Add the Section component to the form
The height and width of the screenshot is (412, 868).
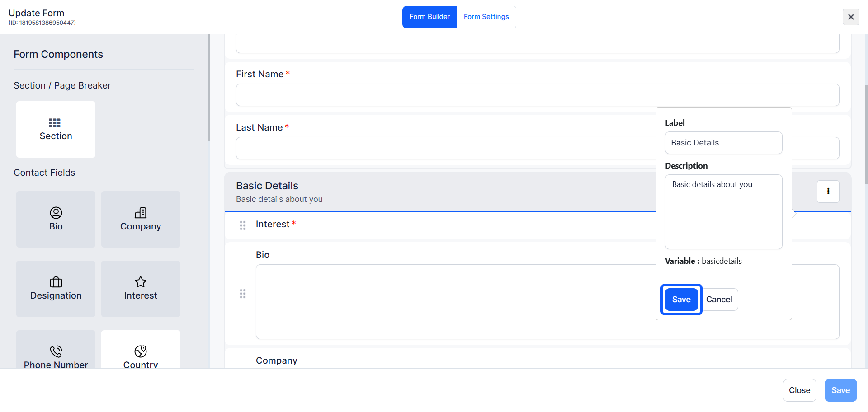click(x=56, y=129)
